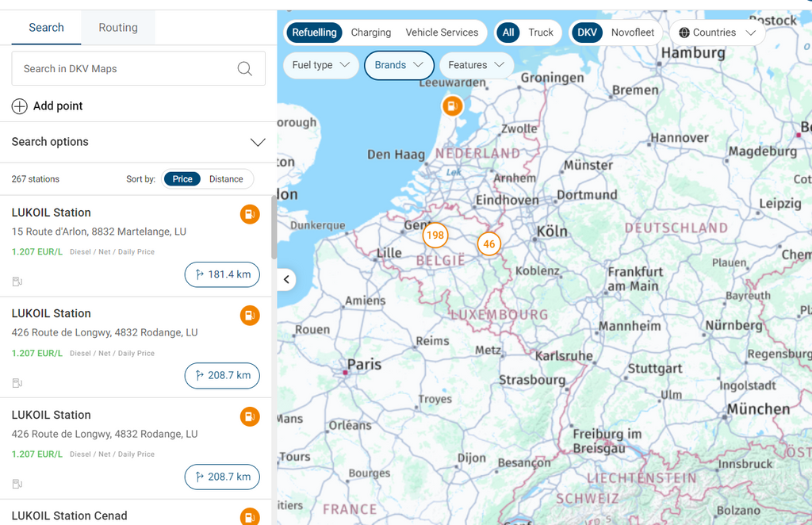Select the Truck option
This screenshot has height=525, width=812.
541,33
